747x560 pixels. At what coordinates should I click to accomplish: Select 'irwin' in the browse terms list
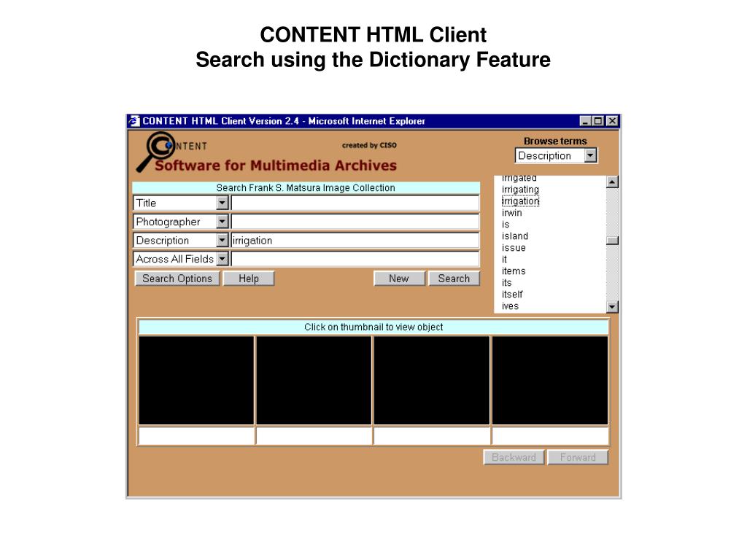511,213
